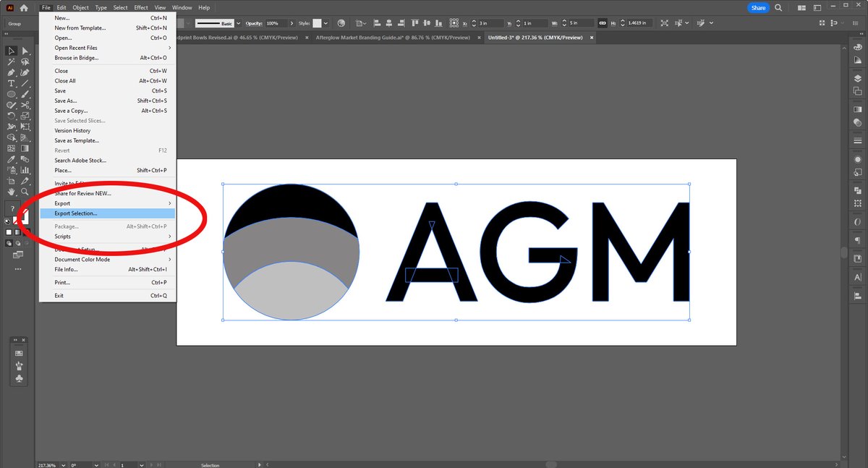Select the Column Graph tool
This screenshot has height=468, width=868.
click(25, 170)
